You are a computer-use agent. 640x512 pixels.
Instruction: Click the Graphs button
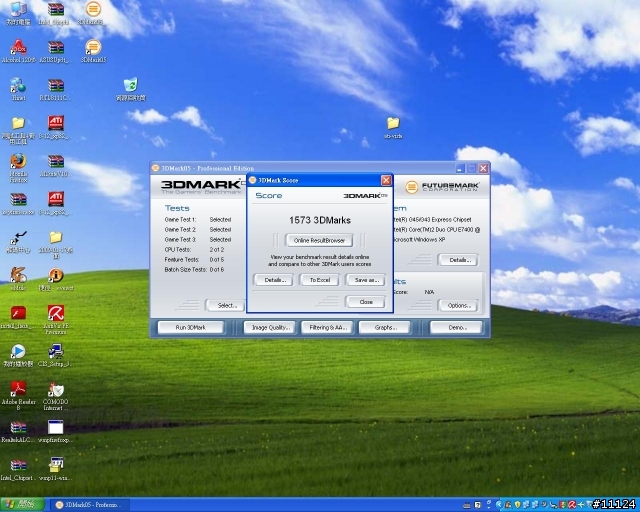click(384, 327)
